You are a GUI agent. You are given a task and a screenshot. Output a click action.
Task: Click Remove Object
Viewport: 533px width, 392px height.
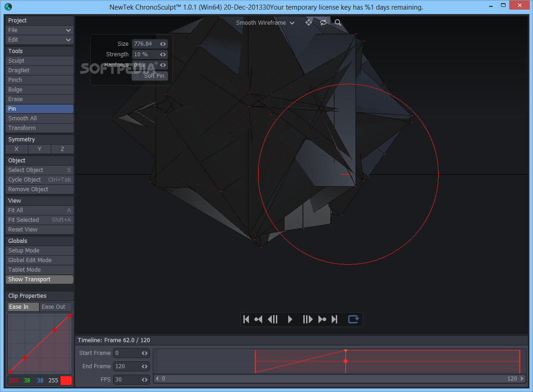[x=39, y=189]
